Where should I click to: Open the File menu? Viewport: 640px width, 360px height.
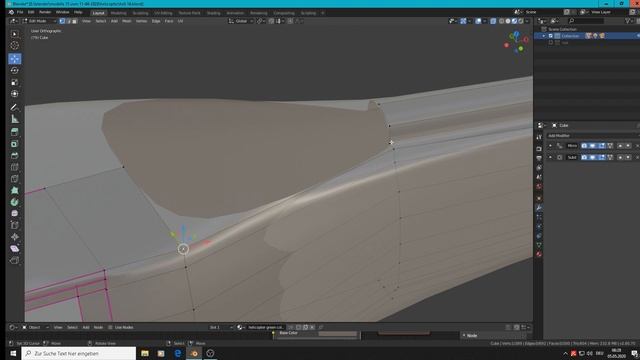(20, 12)
